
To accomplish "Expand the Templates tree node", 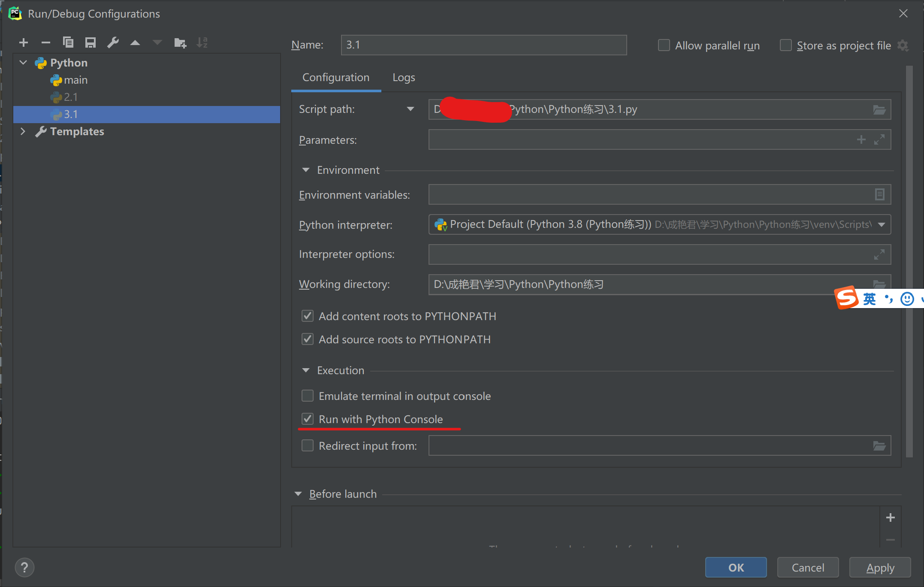I will (23, 131).
